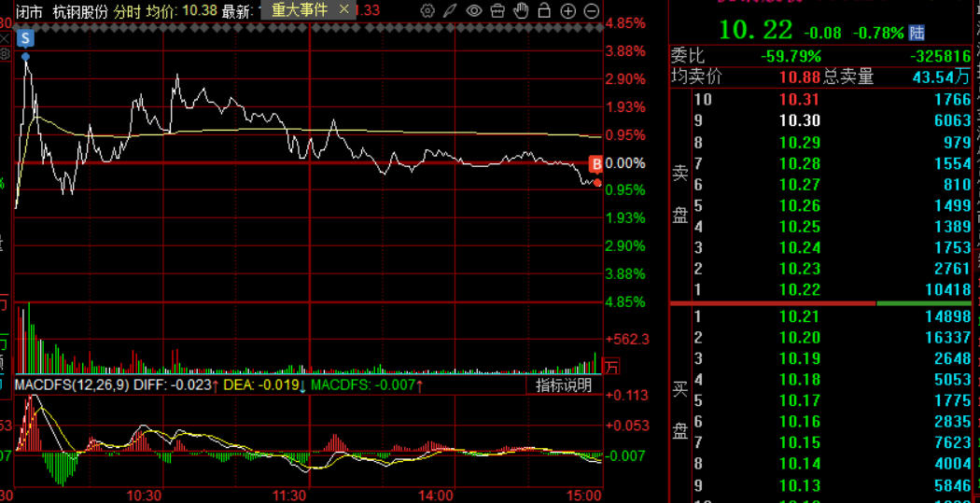
Task: Select buy level 6 price 10.16
Action: click(x=799, y=422)
